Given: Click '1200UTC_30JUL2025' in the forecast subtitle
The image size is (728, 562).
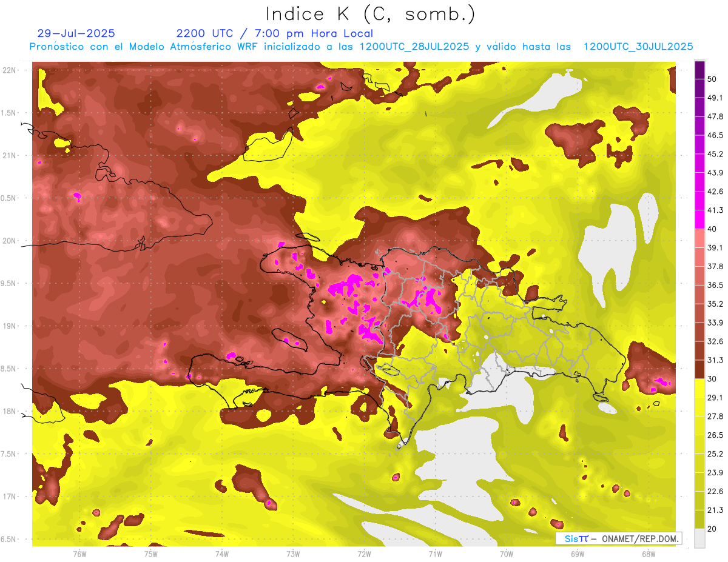Looking at the screenshot, I should (638, 47).
